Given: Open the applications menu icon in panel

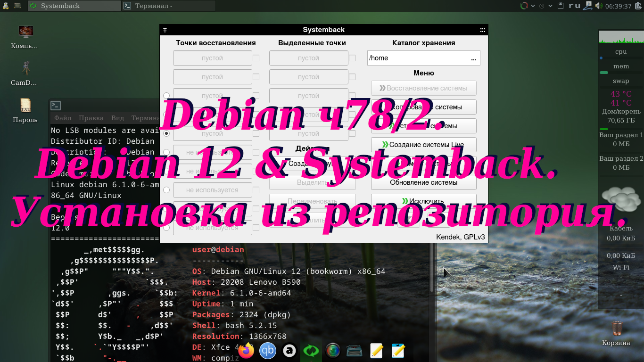Looking at the screenshot, I should (6, 6).
